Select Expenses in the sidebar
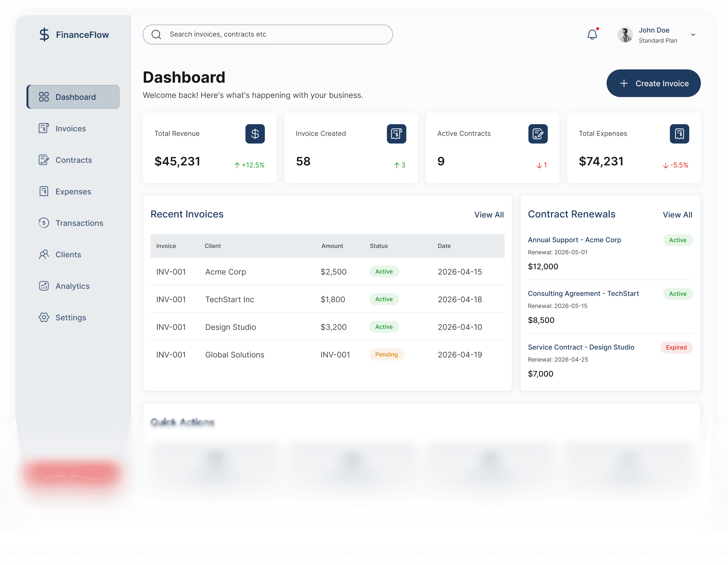This screenshot has width=728, height=565. tap(73, 192)
